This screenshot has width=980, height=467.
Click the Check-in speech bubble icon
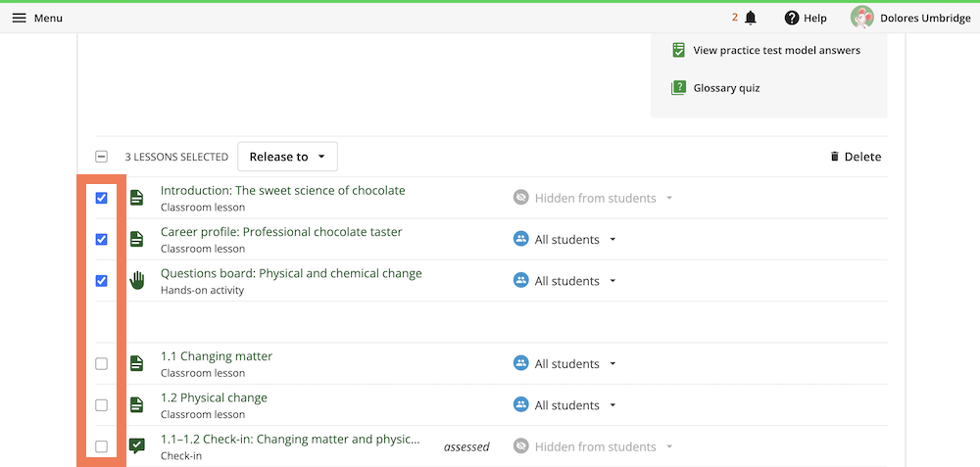(137, 445)
